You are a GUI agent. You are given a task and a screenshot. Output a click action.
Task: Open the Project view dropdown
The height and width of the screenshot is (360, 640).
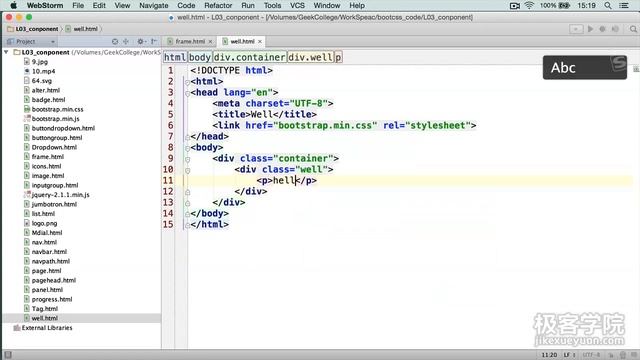click(x=53, y=42)
